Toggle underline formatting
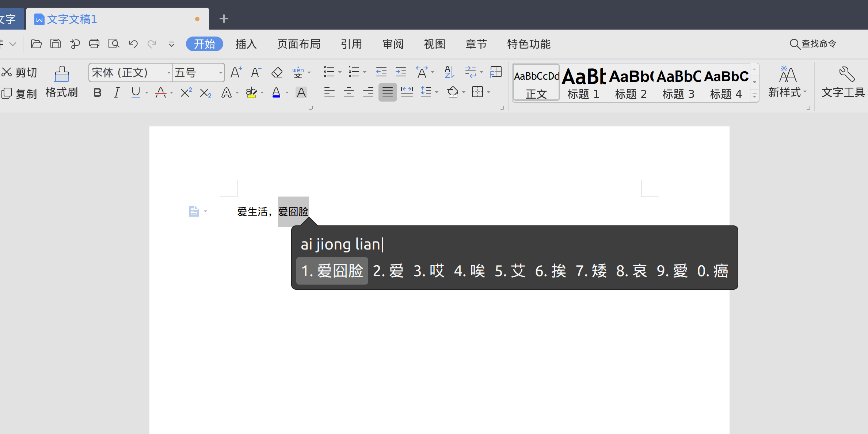This screenshot has height=434, width=868. click(x=136, y=92)
